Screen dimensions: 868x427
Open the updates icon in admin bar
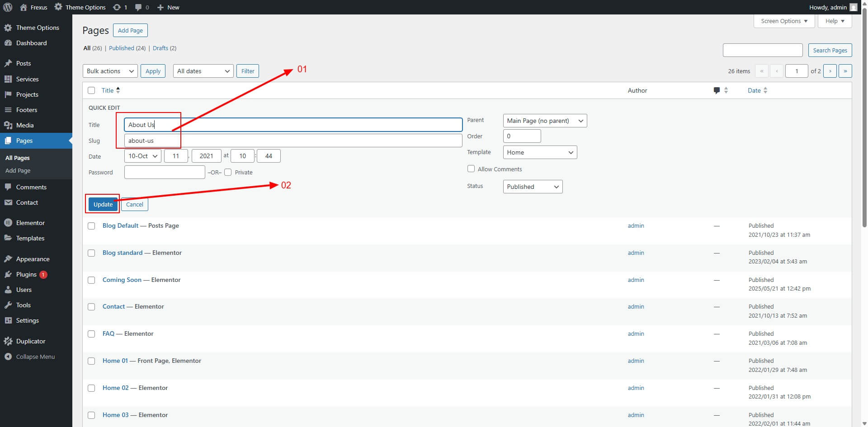(x=117, y=7)
